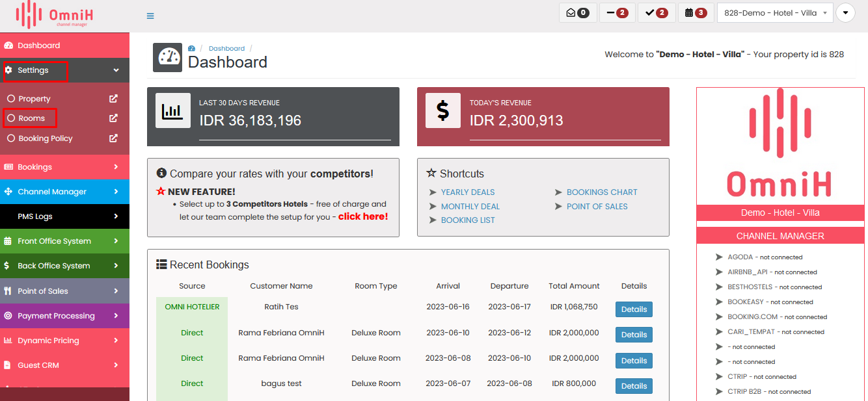Open the calendar badge showing 3
This screenshot has width=868, height=401.
[x=696, y=12]
